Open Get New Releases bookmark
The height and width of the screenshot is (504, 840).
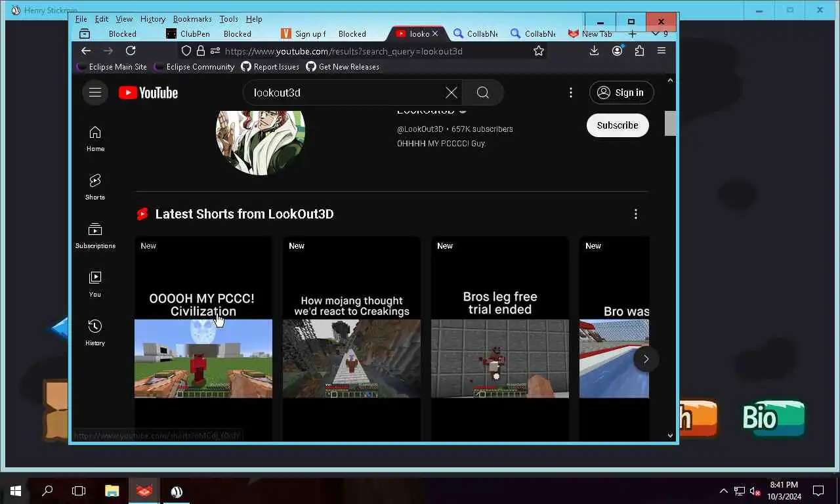[x=343, y=67]
